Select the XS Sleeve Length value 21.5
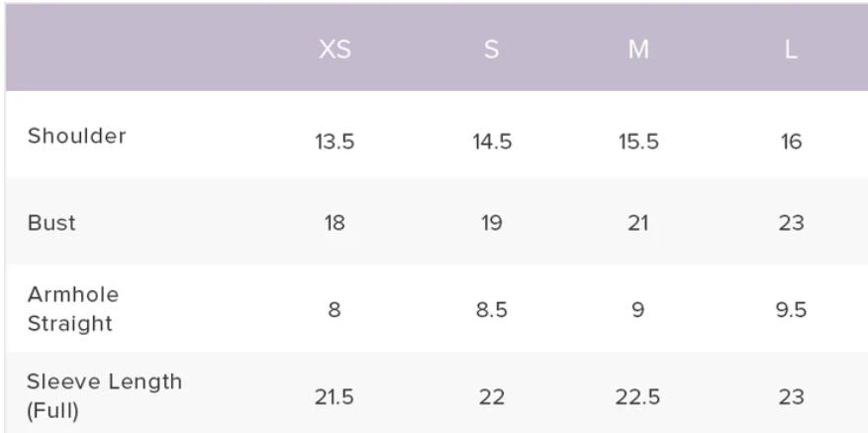The height and width of the screenshot is (433, 868). [x=335, y=397]
